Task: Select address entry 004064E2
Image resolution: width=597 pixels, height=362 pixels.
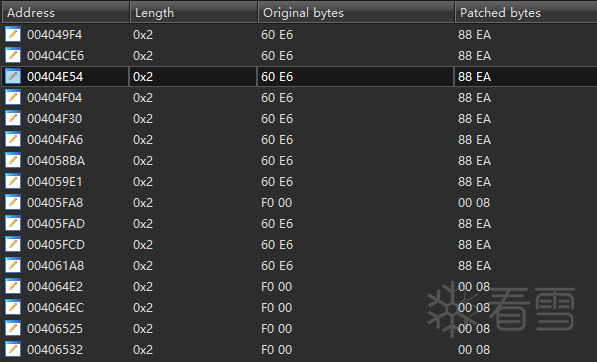Action: [x=55, y=287]
